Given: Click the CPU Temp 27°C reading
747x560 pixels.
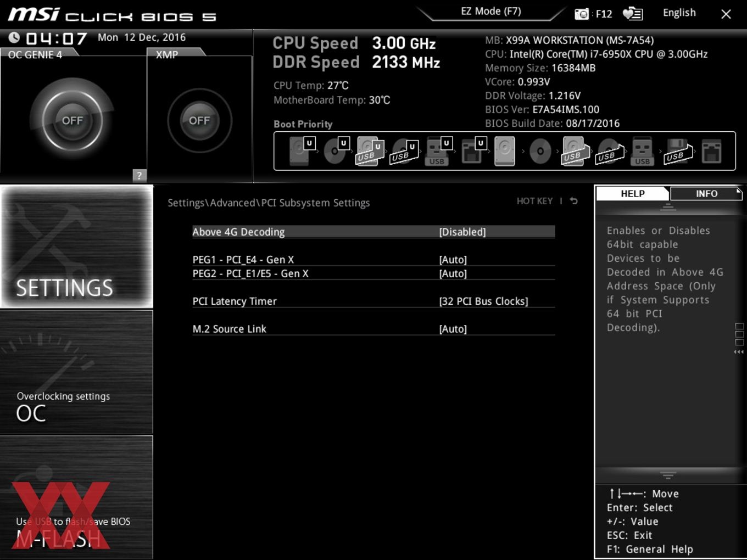Looking at the screenshot, I should [311, 85].
